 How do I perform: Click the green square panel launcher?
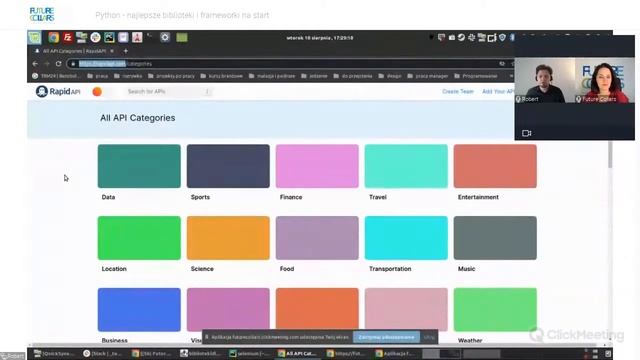coord(182,38)
